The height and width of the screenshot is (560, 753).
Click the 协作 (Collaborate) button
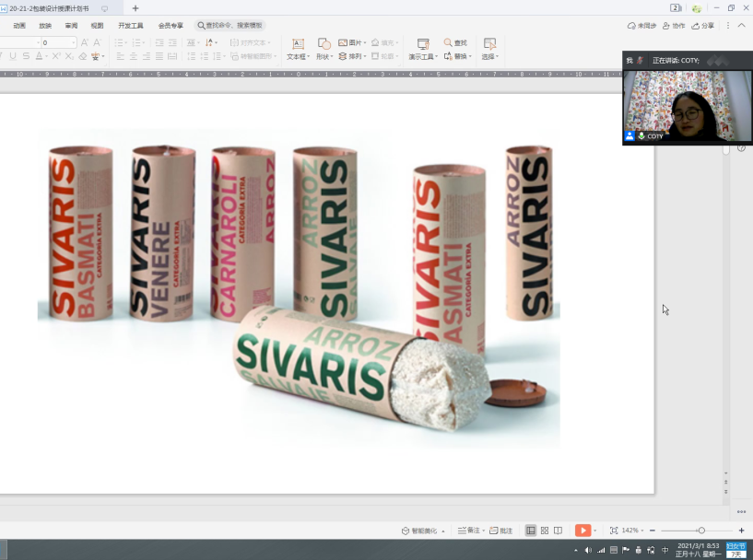coord(674,26)
